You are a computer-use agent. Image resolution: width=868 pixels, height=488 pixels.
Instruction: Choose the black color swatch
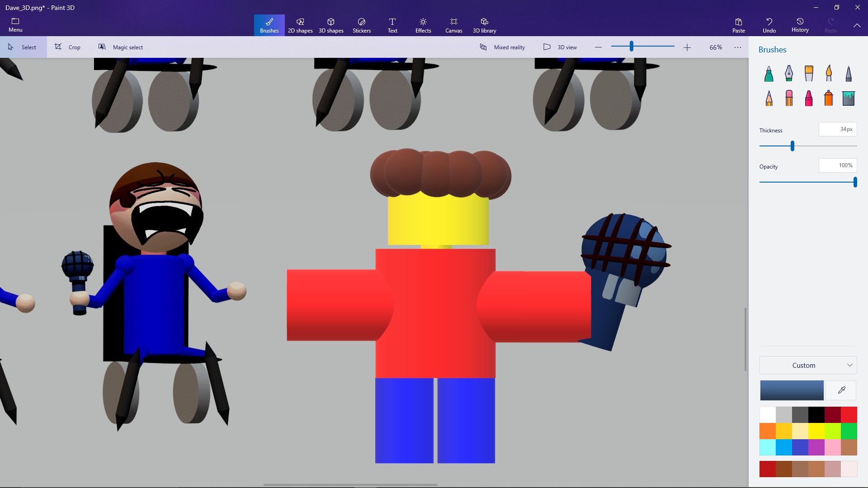[x=816, y=414]
